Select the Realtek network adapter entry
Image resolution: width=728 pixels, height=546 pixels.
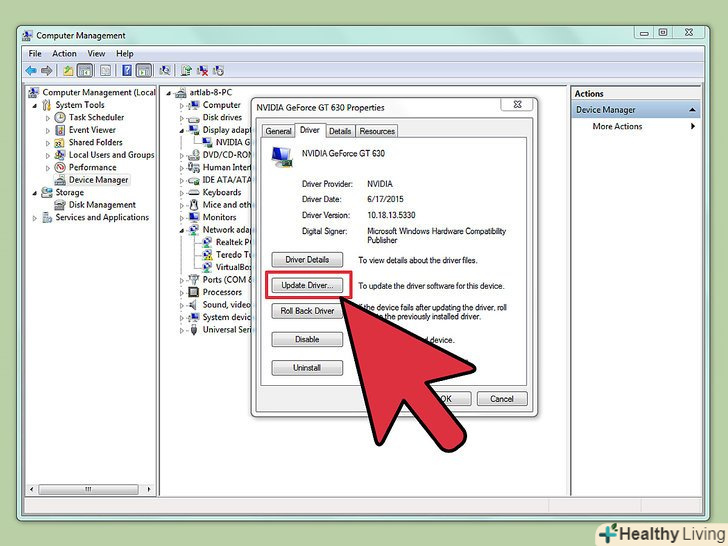(233, 242)
